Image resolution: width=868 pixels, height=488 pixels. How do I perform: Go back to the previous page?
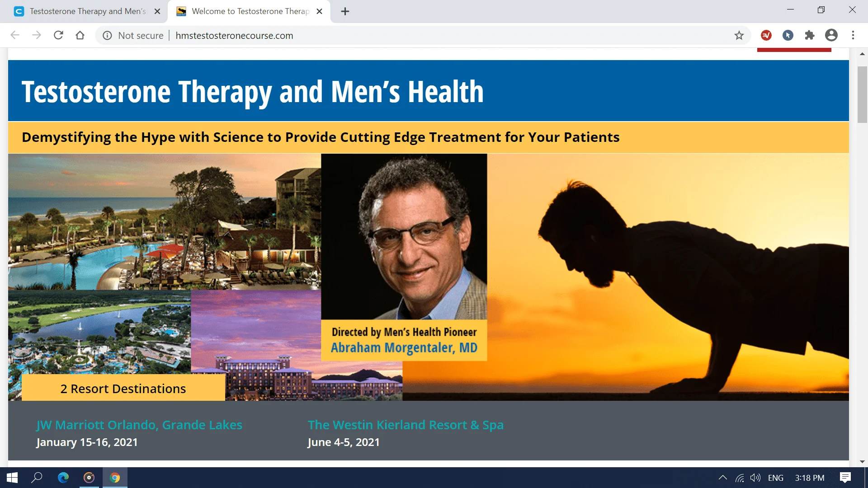coord(15,35)
